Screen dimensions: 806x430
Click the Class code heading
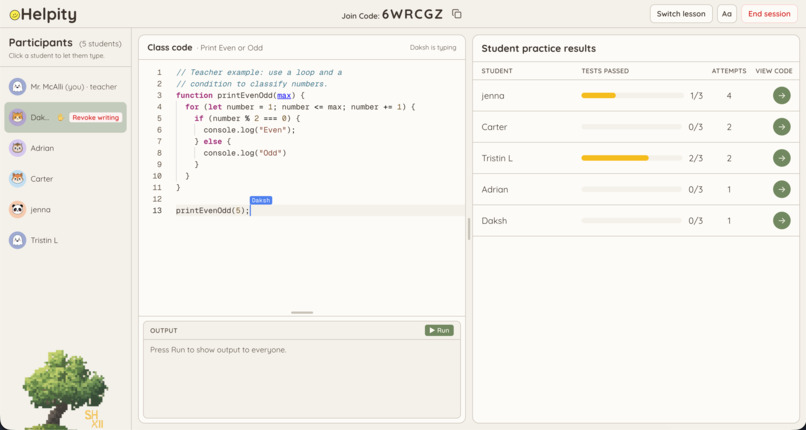(x=170, y=47)
